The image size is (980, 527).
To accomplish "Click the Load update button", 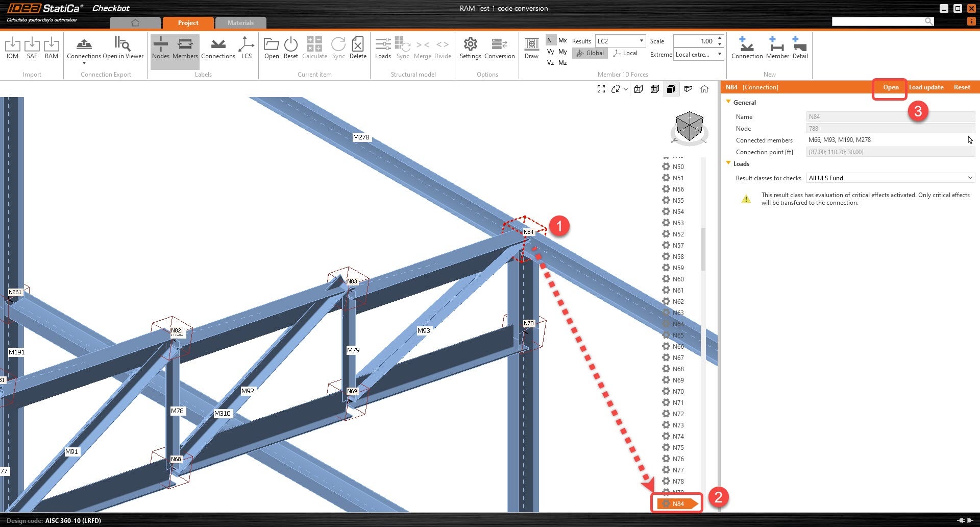I will click(x=926, y=87).
